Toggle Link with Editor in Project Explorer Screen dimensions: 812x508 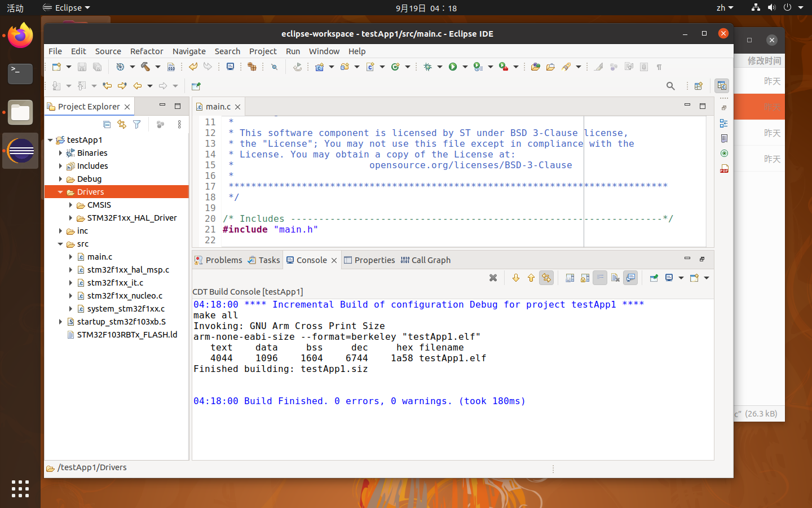(x=122, y=124)
